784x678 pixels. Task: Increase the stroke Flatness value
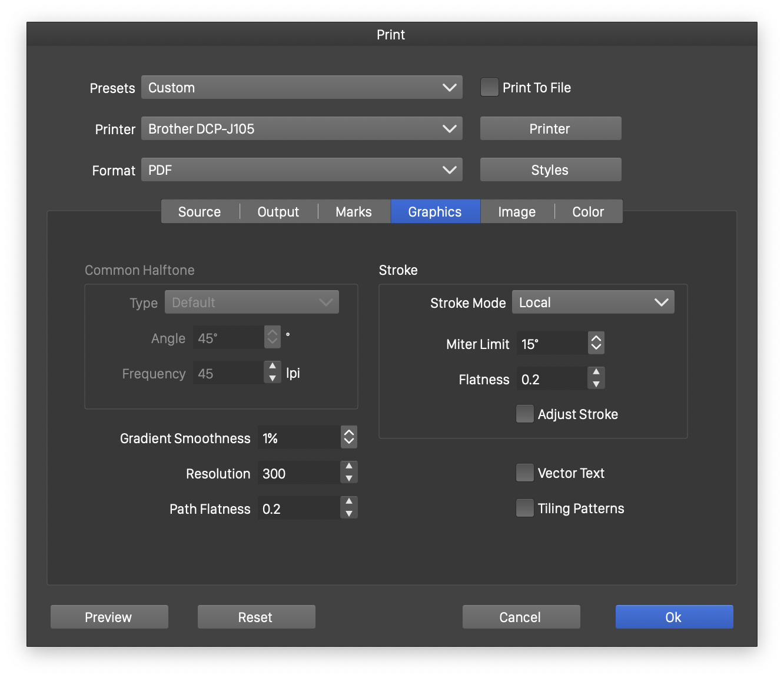(x=596, y=372)
